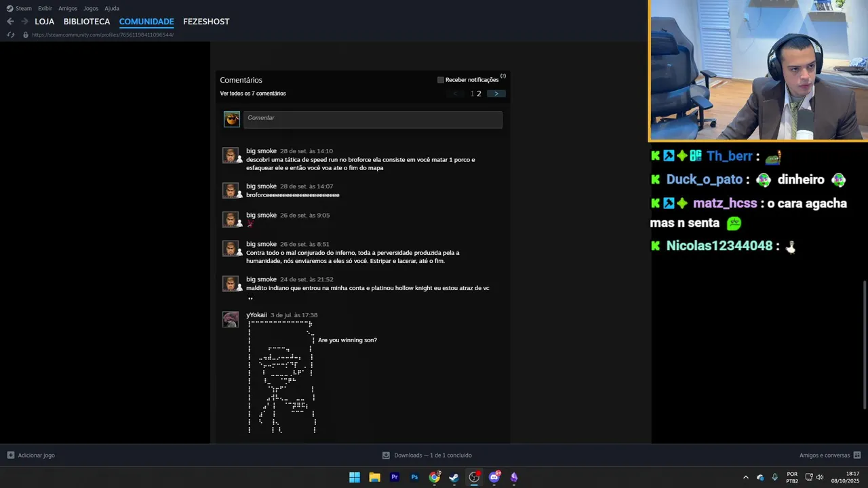
Task: Reload the Steam community page
Action: pyautogui.click(x=11, y=35)
